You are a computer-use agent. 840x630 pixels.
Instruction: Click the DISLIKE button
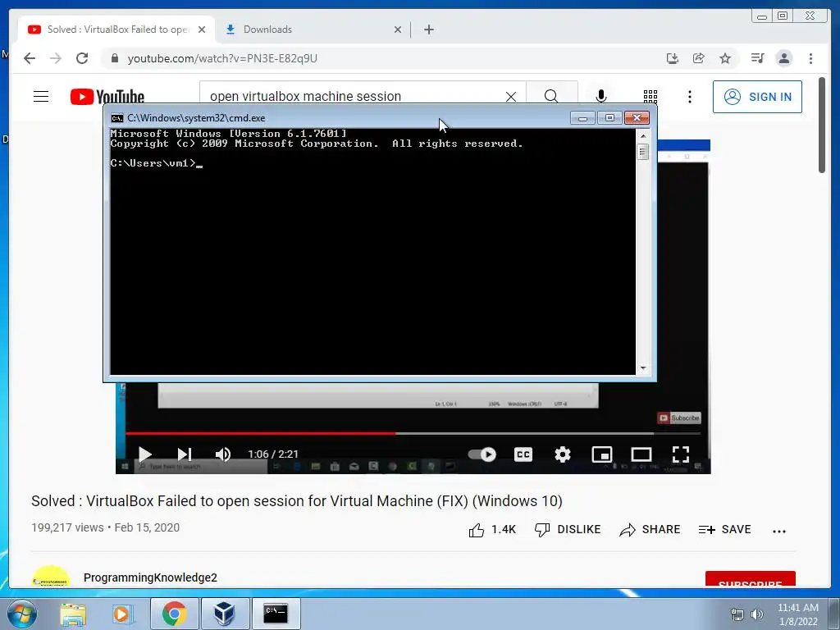point(568,530)
